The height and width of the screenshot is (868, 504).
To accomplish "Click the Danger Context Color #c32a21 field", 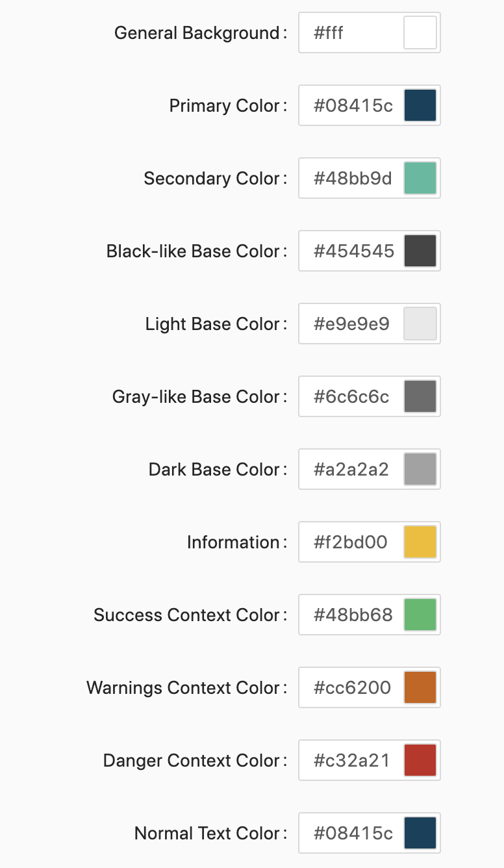I will (x=351, y=760).
